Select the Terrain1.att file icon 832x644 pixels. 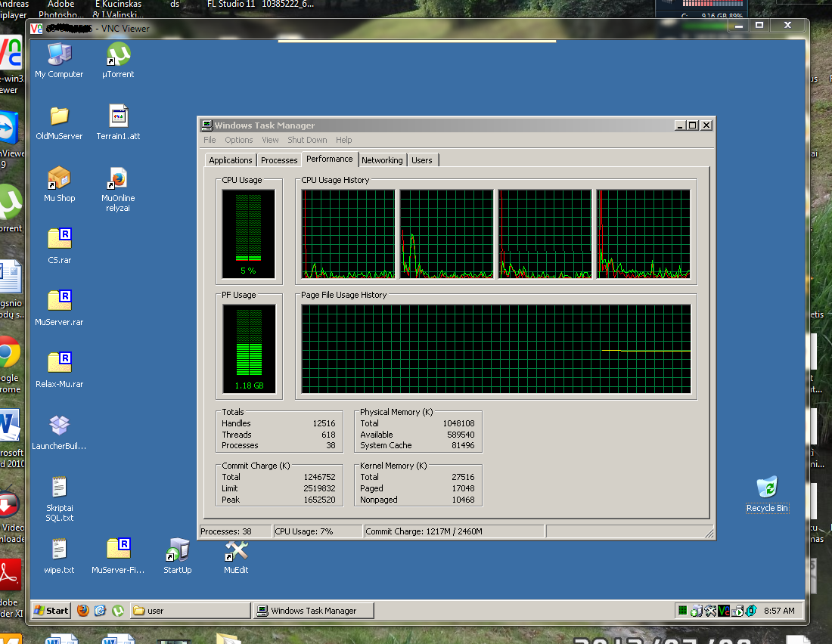click(118, 122)
